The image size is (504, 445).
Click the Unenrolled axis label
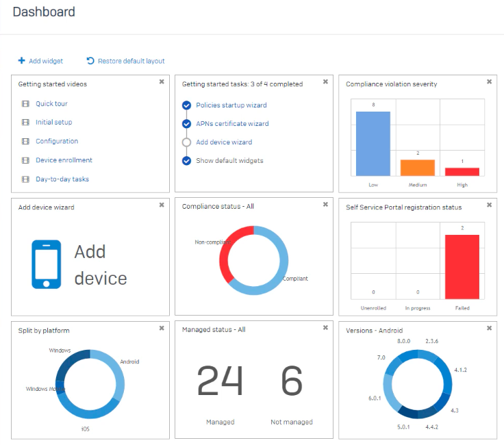pos(373,308)
